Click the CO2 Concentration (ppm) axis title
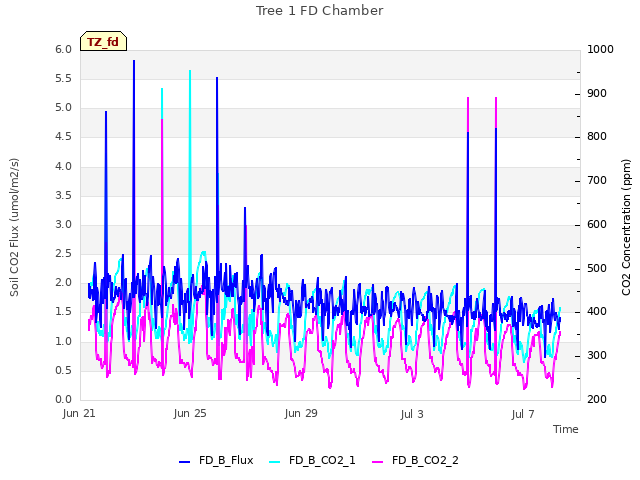This screenshot has height=480, width=640. click(626, 227)
